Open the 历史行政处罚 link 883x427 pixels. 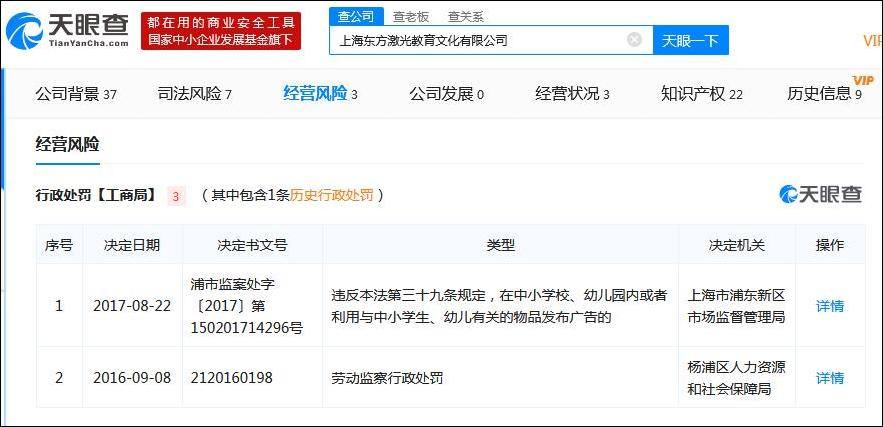point(332,195)
